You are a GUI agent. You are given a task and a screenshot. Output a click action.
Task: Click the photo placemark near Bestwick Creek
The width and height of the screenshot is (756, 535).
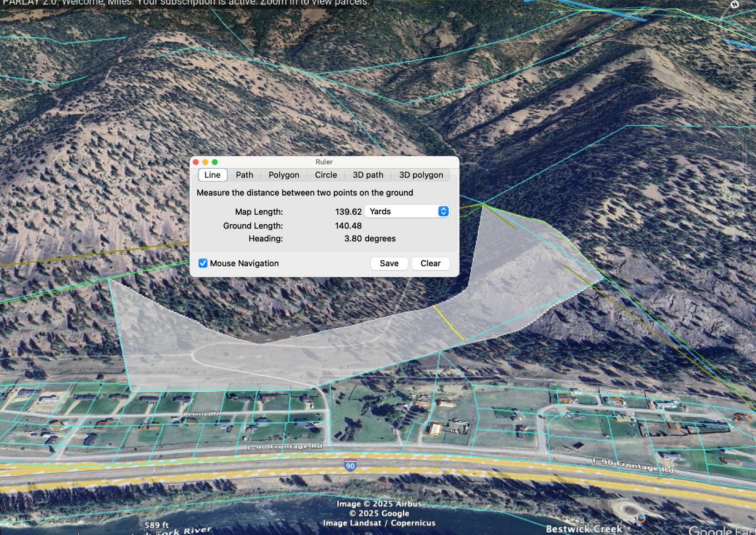pos(641,518)
